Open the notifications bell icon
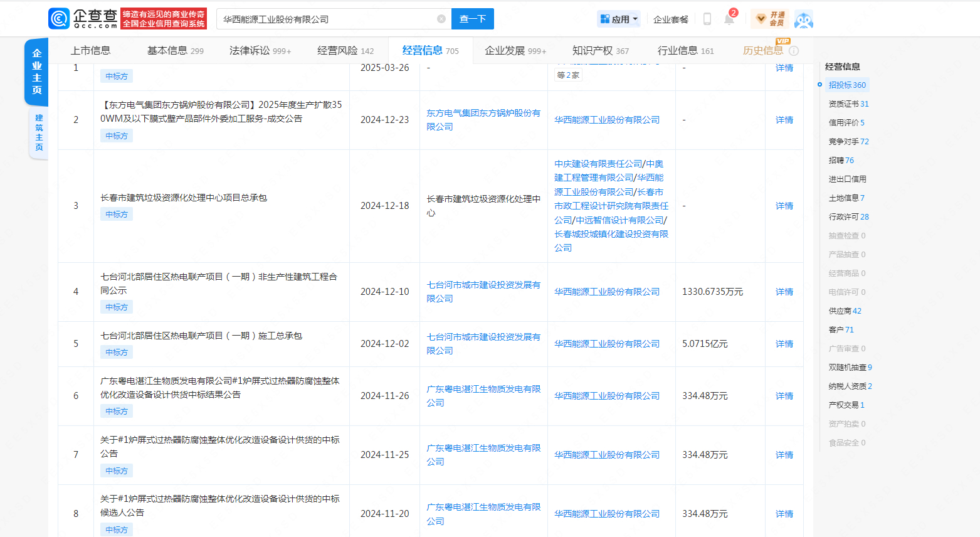Image resolution: width=980 pixels, height=537 pixels. point(729,19)
